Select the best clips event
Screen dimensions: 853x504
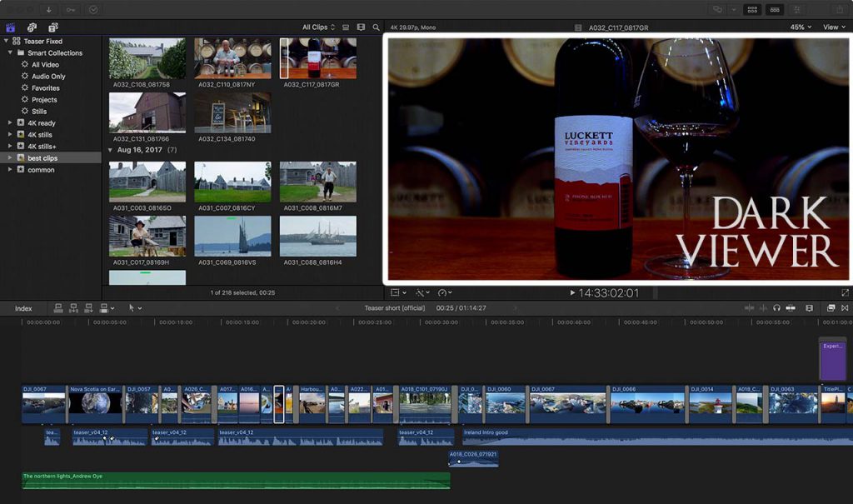tap(51, 157)
